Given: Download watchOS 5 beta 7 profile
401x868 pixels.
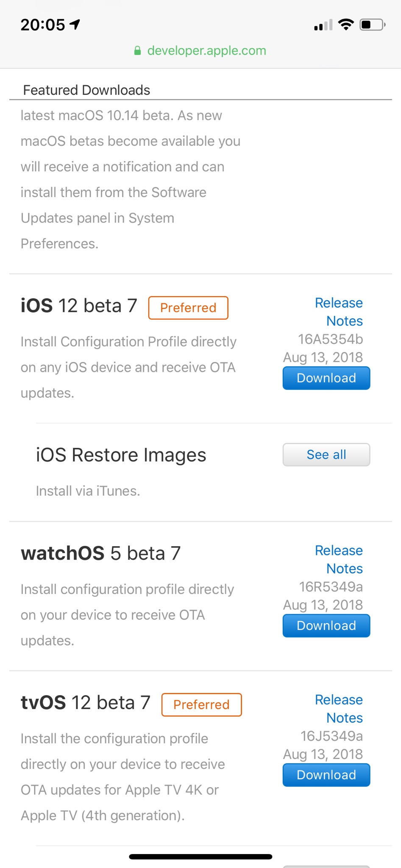Looking at the screenshot, I should [326, 626].
